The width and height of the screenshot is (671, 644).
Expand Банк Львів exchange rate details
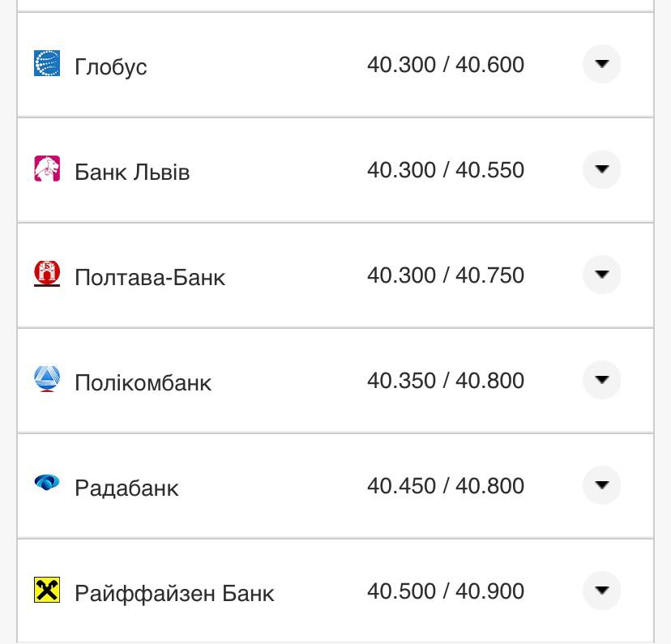coord(601,169)
